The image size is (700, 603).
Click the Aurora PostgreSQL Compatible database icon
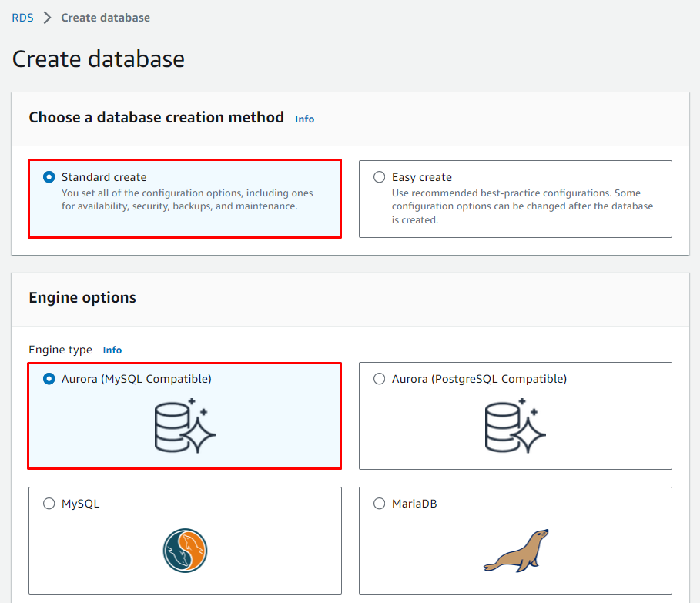pyautogui.click(x=515, y=425)
